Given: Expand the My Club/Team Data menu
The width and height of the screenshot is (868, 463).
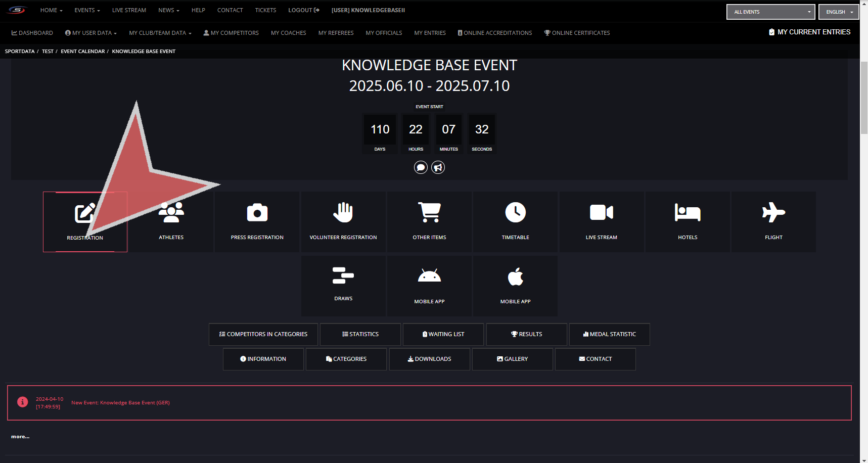Looking at the screenshot, I should tap(160, 33).
